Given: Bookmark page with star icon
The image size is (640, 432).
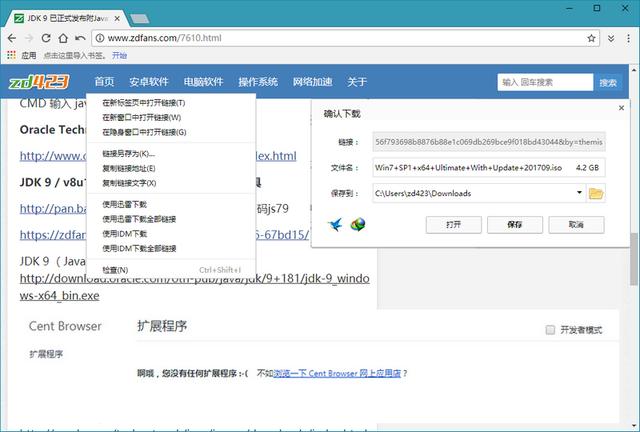Looking at the screenshot, I should [591, 38].
